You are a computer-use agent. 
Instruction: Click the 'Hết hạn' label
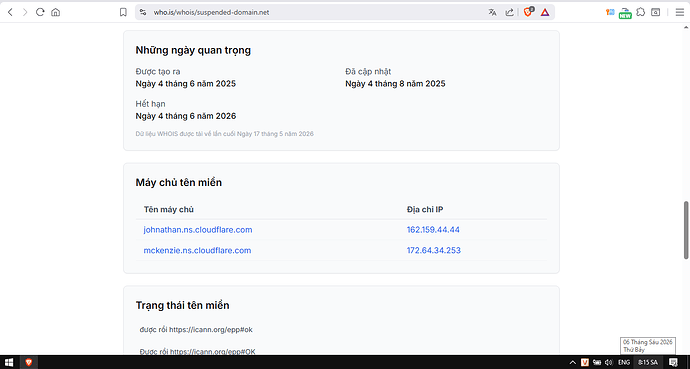click(x=150, y=104)
